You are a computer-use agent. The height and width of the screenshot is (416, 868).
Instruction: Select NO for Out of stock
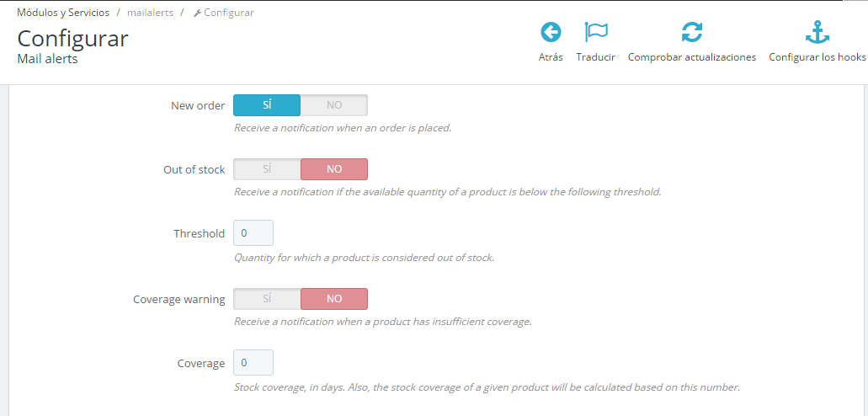333,169
